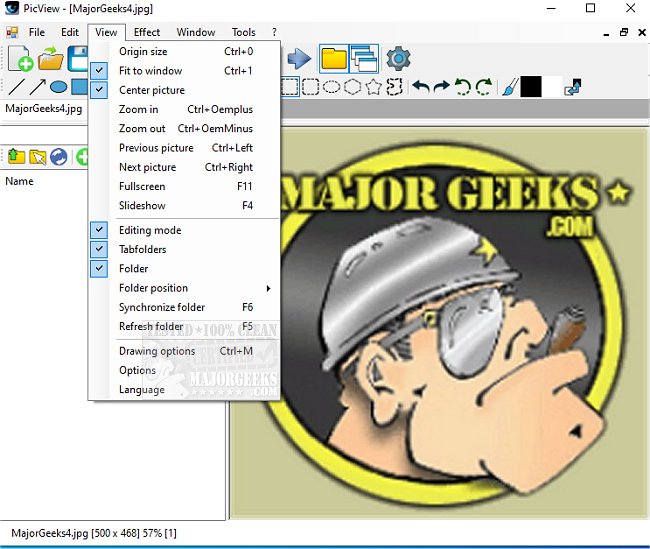The width and height of the screenshot is (650, 549).
Task: Open the Effect menu
Action: [x=147, y=32]
